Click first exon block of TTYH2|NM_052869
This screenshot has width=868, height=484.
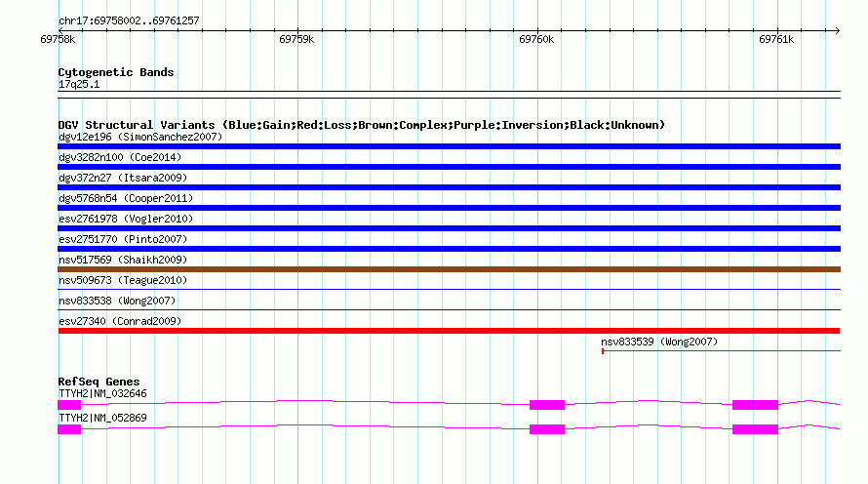tap(69, 429)
